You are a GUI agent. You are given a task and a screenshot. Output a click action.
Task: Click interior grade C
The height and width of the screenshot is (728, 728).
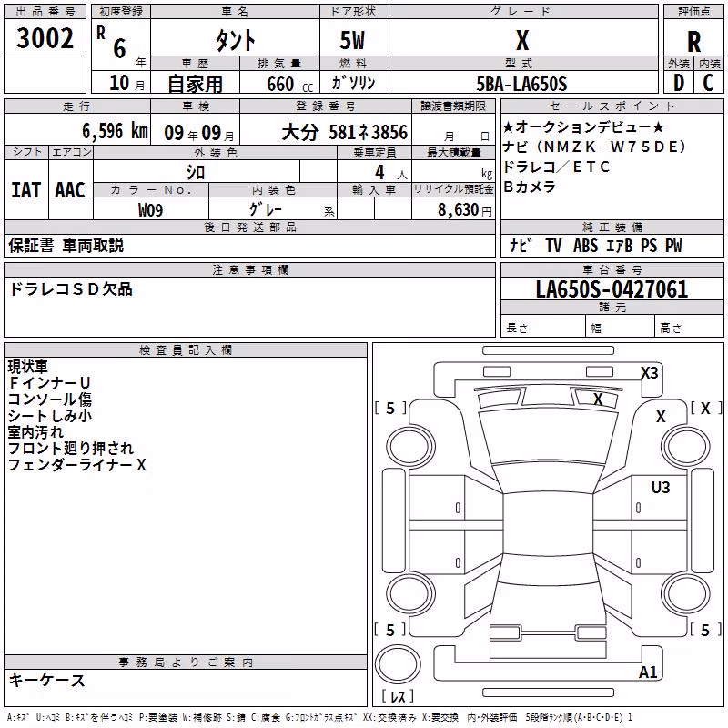[708, 83]
